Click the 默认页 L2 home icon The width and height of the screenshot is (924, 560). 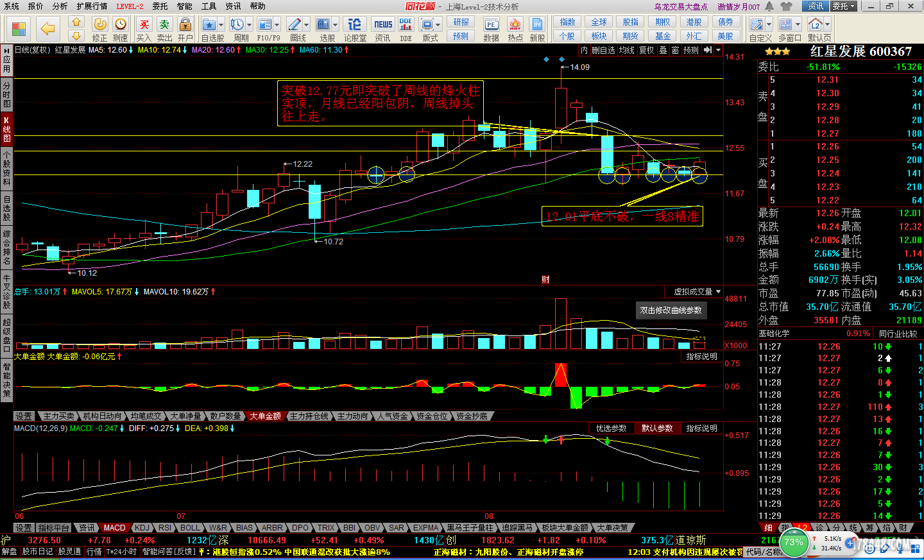816,29
